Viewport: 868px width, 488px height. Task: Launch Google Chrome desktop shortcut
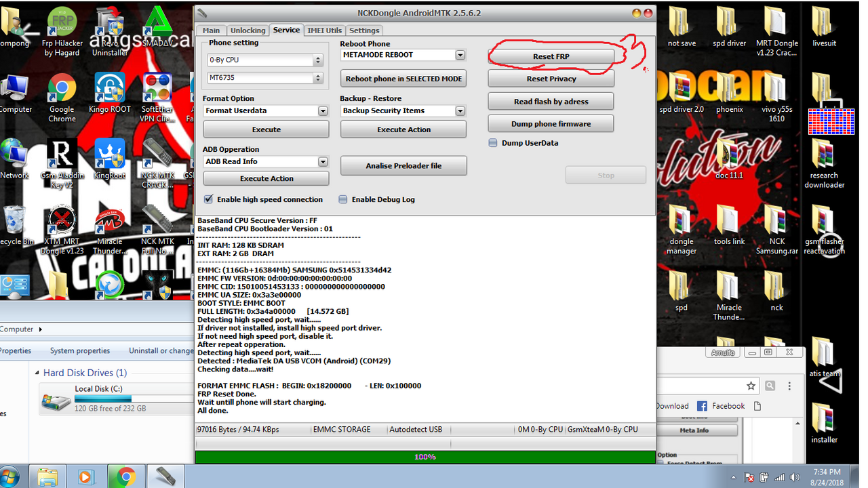pyautogui.click(x=62, y=98)
